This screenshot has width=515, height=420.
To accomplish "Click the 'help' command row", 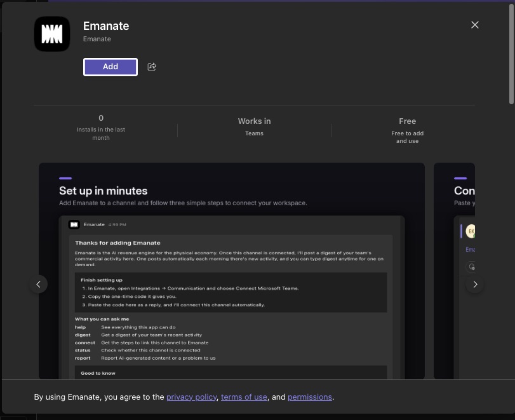I will tap(125, 327).
